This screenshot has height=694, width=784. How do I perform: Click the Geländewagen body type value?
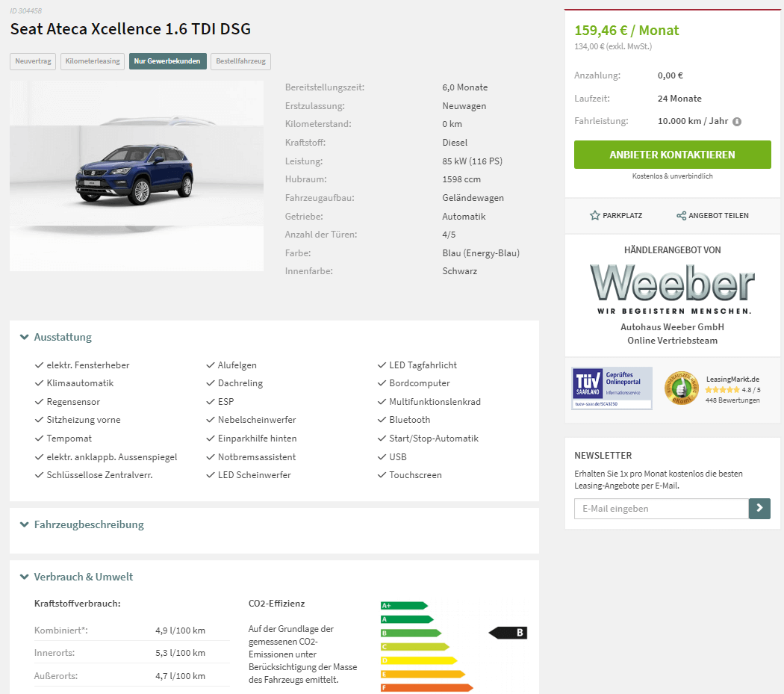pyautogui.click(x=473, y=198)
